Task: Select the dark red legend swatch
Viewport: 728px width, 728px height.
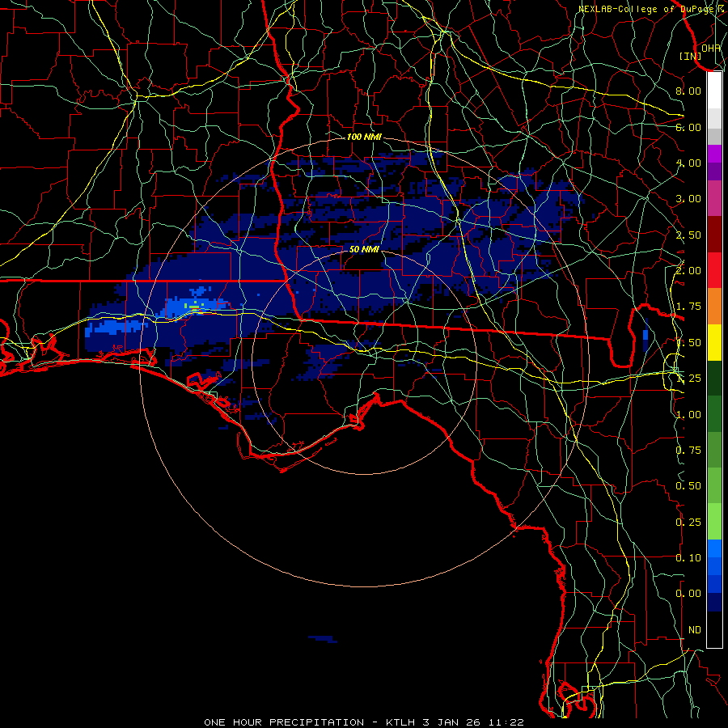Action: (714, 235)
